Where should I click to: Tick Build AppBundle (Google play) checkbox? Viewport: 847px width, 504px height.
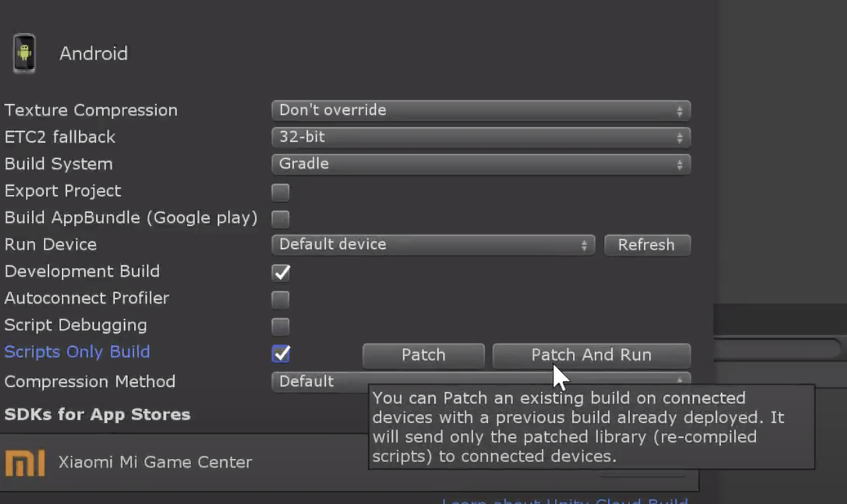click(x=281, y=218)
